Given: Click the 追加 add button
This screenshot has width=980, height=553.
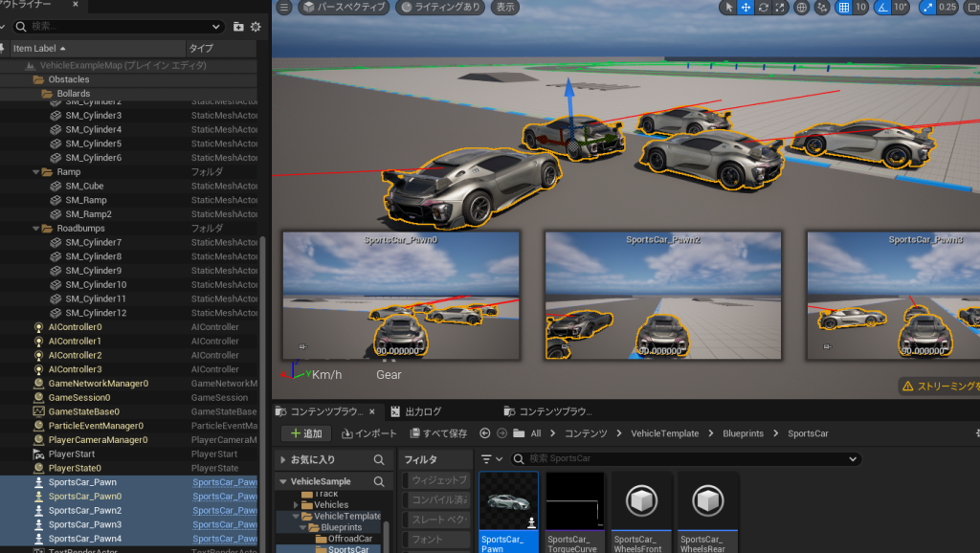Looking at the screenshot, I should (305, 433).
